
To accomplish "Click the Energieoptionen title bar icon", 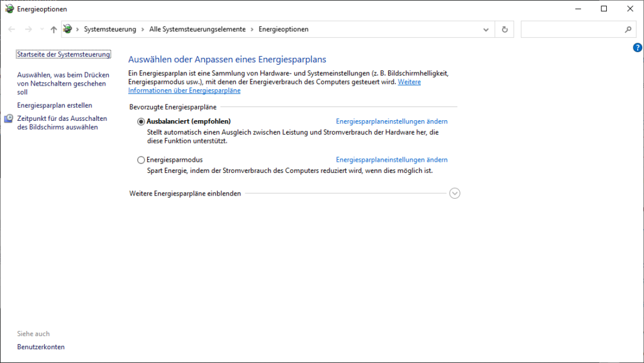I will click(x=9, y=9).
